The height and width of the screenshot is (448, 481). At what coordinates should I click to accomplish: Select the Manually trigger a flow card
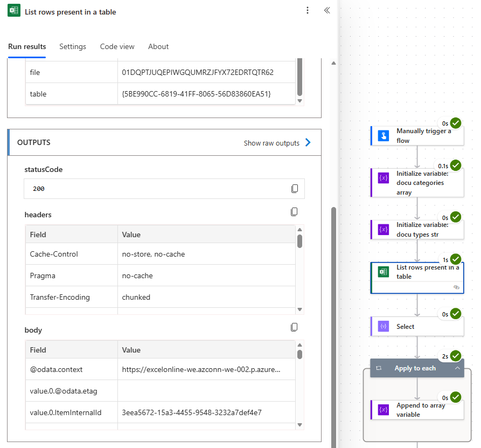click(417, 135)
